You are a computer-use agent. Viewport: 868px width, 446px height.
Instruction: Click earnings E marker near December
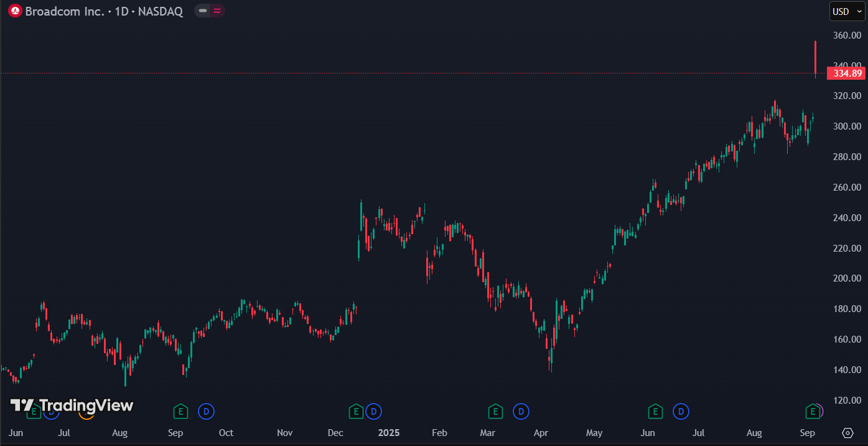click(x=356, y=411)
